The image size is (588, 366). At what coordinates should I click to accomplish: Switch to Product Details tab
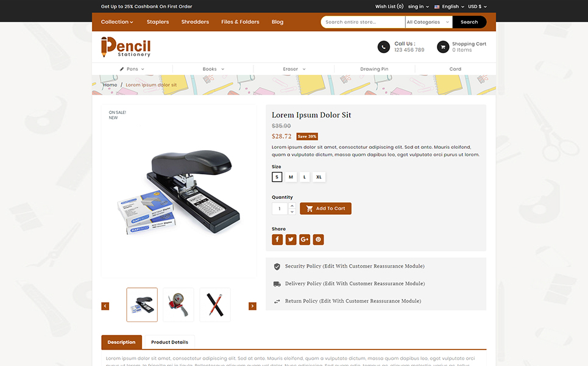click(x=169, y=342)
